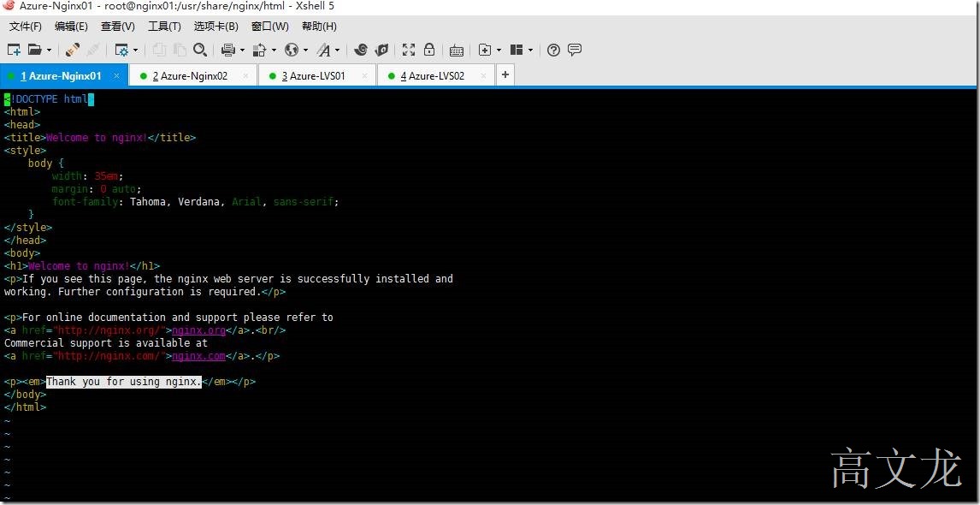Click the tab layout arrangement icon
This screenshot has height=505, width=980.
coord(517,50)
